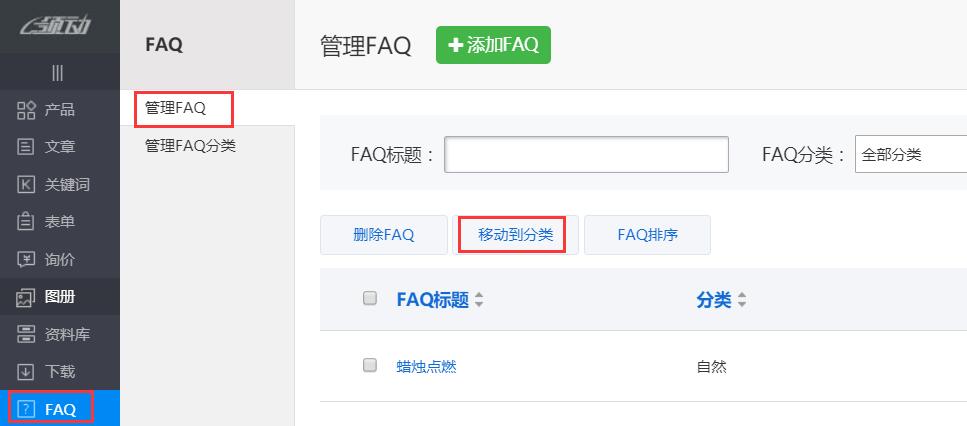Click the 移动到分类 button
This screenshot has height=426, width=967.
coord(515,235)
